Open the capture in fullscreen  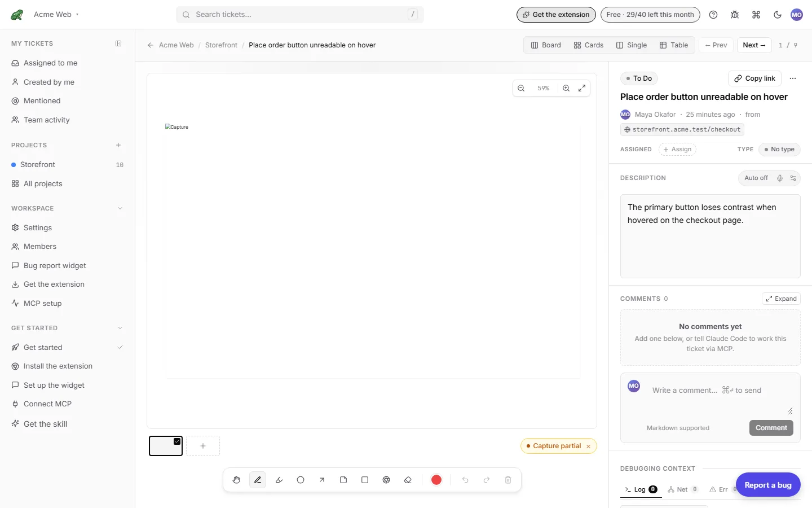coord(582,88)
